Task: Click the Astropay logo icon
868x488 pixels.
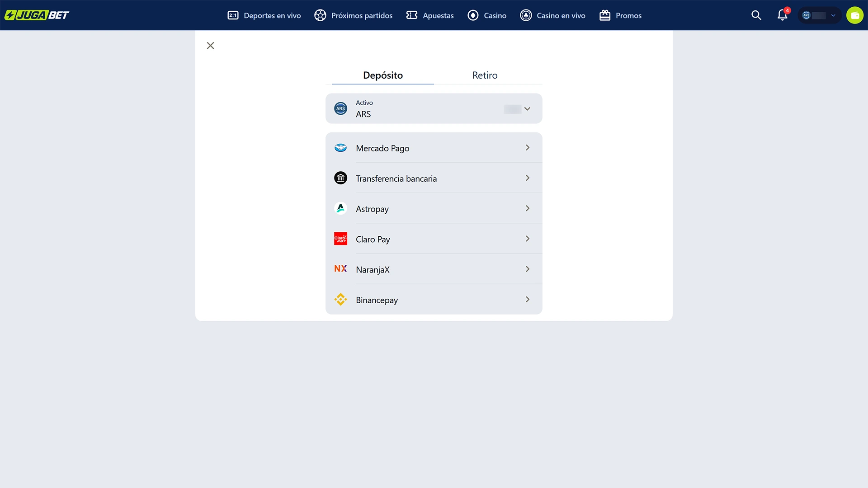Action: coord(340,208)
